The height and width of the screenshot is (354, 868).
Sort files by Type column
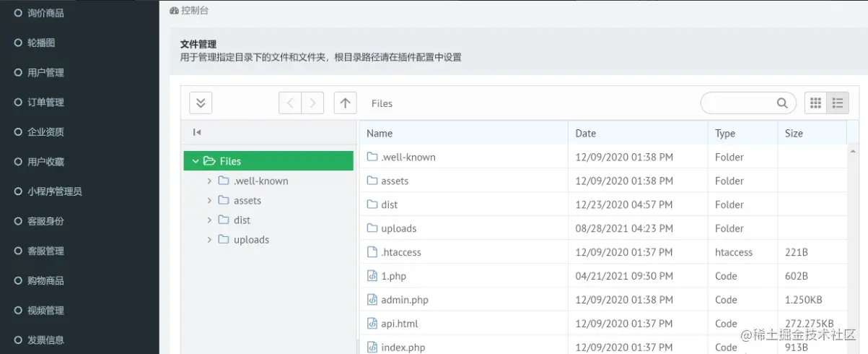tap(742, 133)
